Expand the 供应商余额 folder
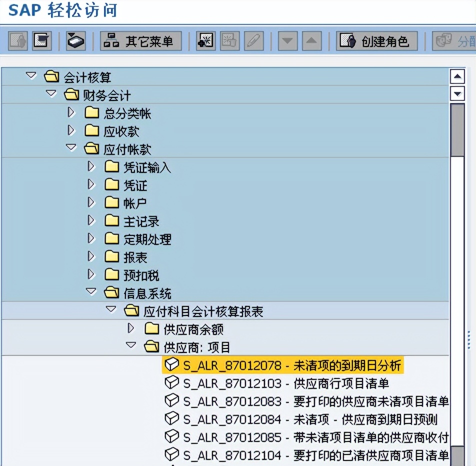The image size is (476, 466). click(131, 328)
